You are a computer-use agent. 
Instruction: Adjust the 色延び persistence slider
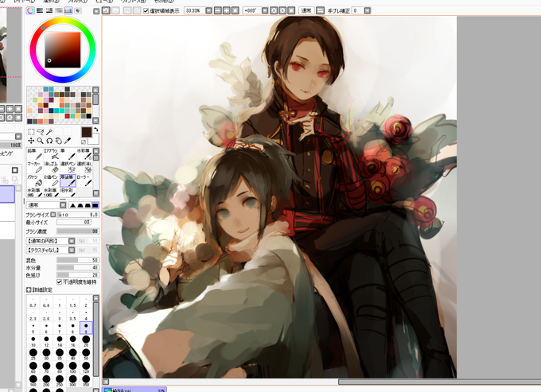[78, 275]
